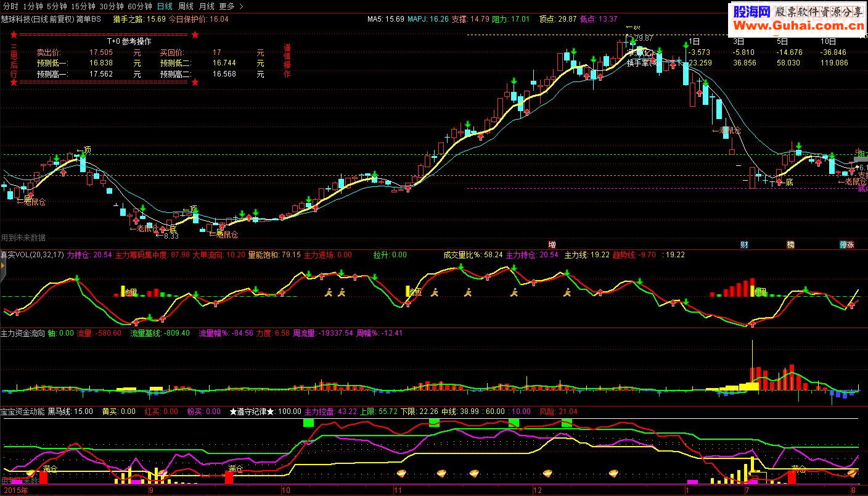Click the 2015年 label on time axis
This screenshot has width=868, height=496.
coord(15,492)
